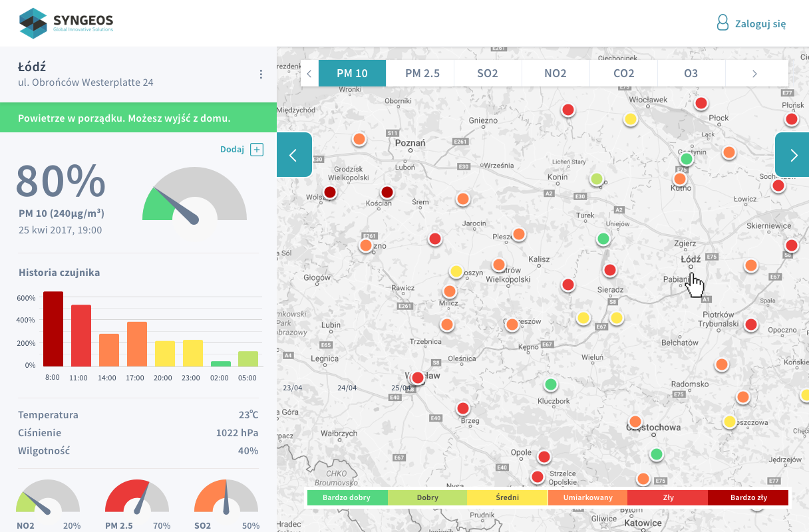Click the Syngeos logo
The height and width of the screenshot is (532, 809).
[x=67, y=23]
